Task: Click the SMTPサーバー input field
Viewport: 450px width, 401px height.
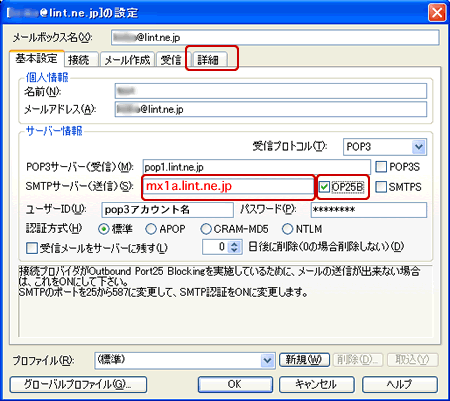Action: coord(228,187)
